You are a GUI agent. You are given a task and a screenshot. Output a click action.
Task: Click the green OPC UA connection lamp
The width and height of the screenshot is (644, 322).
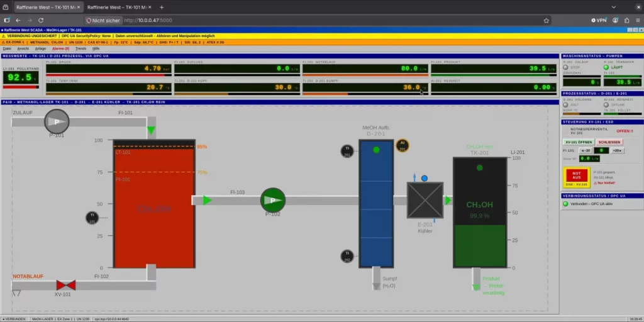pos(565,204)
